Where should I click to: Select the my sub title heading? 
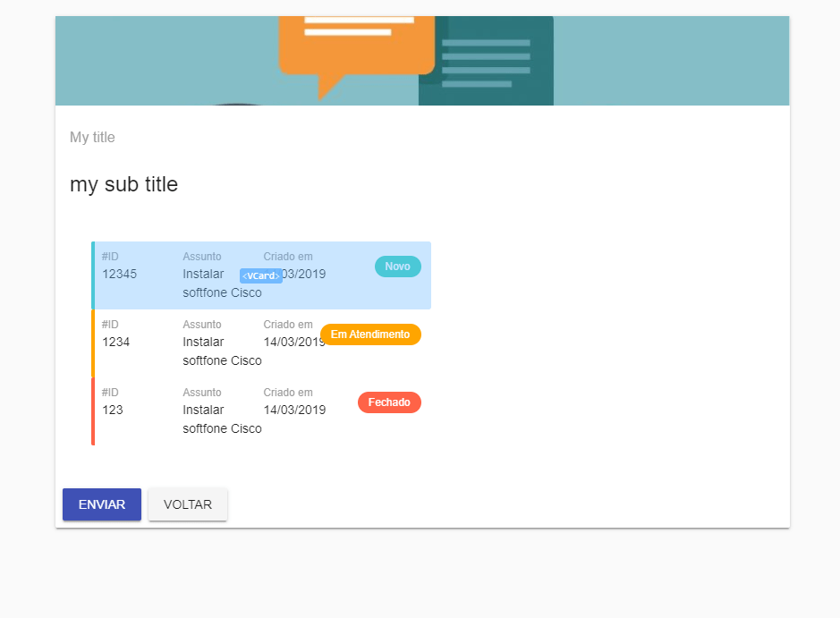[x=123, y=184]
